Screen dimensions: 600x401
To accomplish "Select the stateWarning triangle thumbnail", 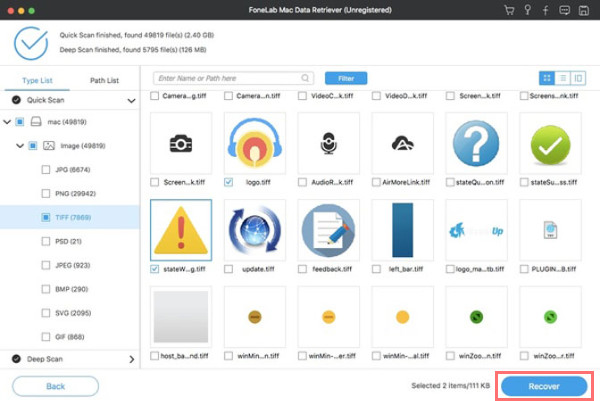I will click(x=181, y=230).
